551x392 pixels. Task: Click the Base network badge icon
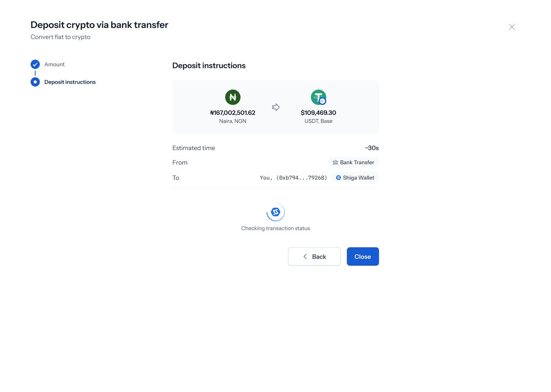[x=322, y=101]
